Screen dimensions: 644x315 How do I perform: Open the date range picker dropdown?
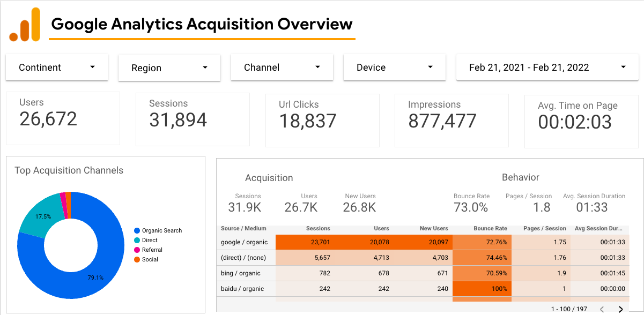point(547,67)
